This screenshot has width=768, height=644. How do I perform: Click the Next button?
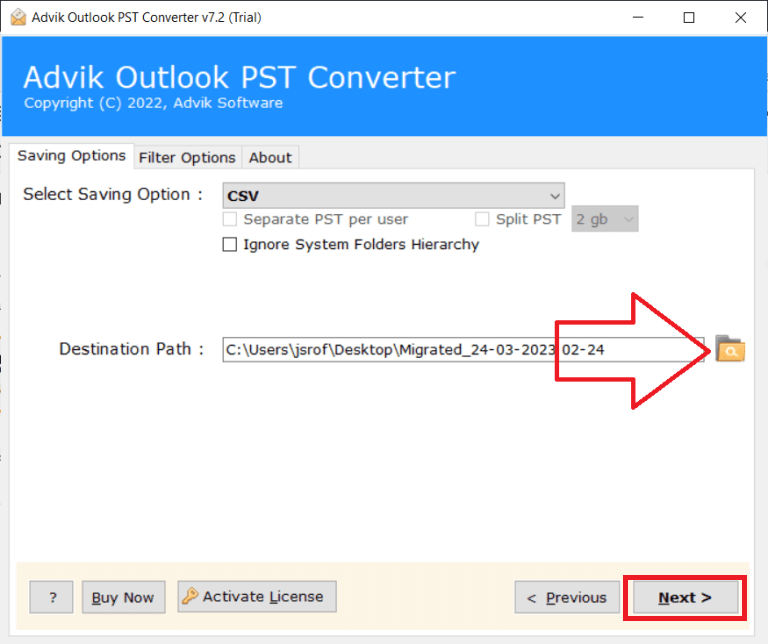click(685, 597)
